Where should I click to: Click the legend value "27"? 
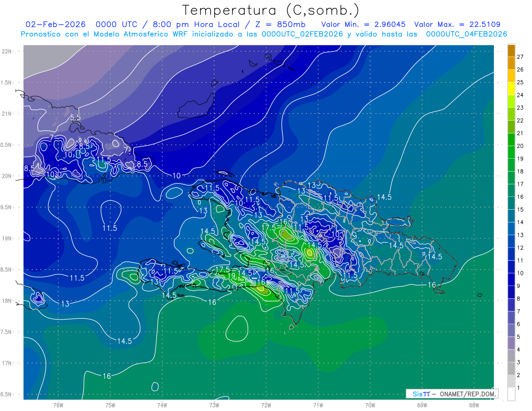click(x=520, y=57)
